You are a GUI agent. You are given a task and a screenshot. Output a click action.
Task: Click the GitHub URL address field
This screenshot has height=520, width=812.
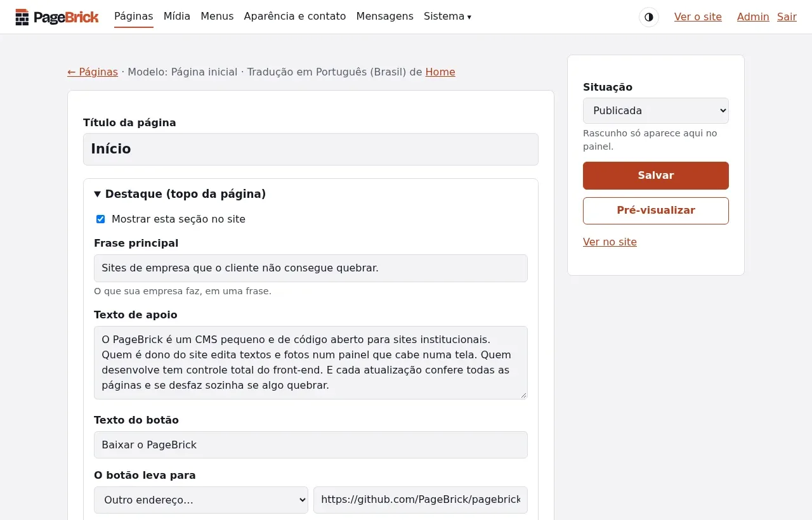coord(421,500)
